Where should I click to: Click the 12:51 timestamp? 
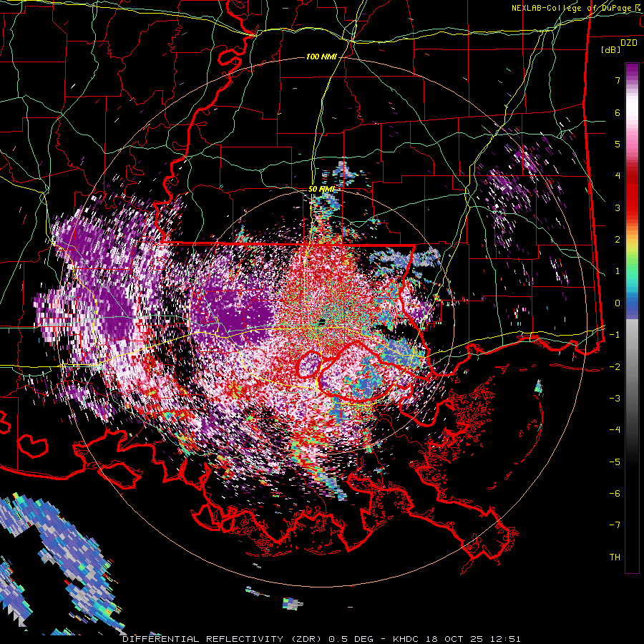pos(506,639)
